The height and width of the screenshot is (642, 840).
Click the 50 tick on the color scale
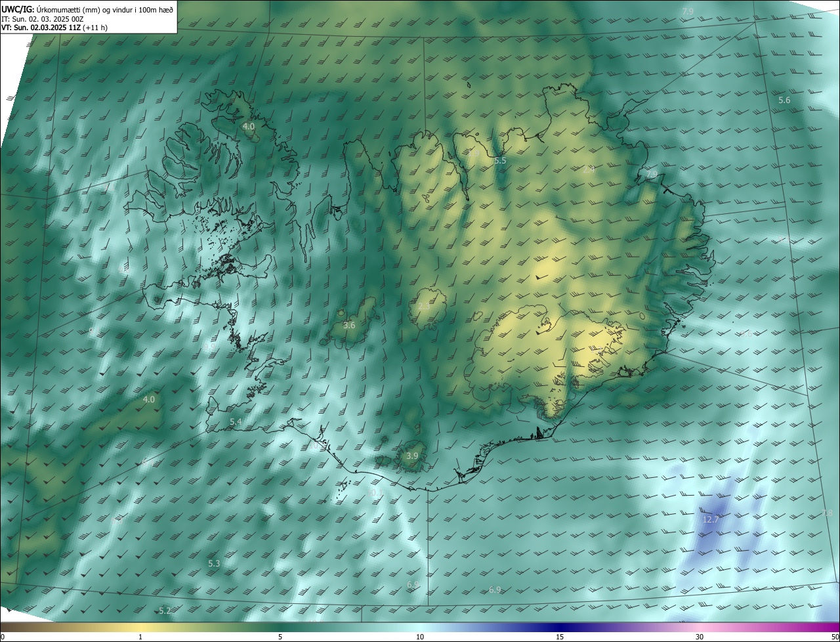(835, 637)
